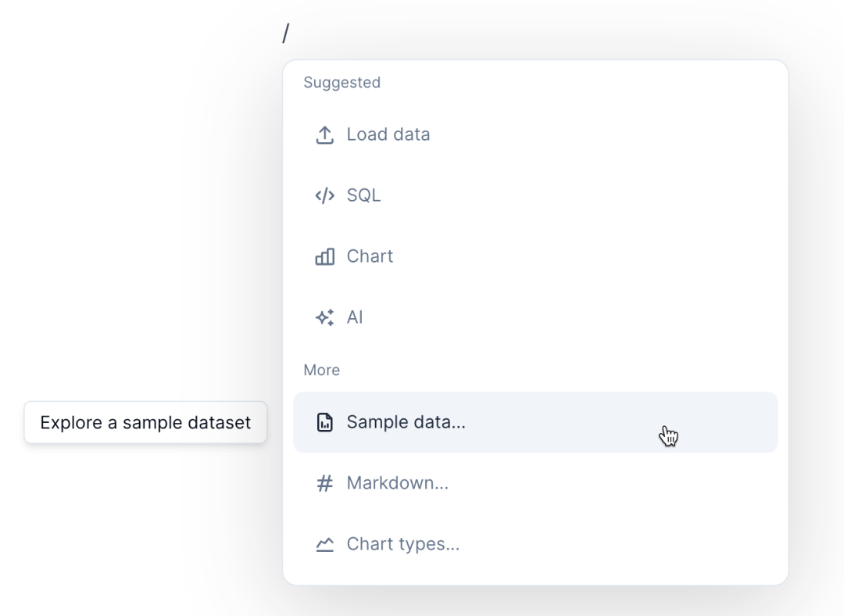The height and width of the screenshot is (616, 844).
Task: Insert a Chart from the command menu
Action: 370,256
